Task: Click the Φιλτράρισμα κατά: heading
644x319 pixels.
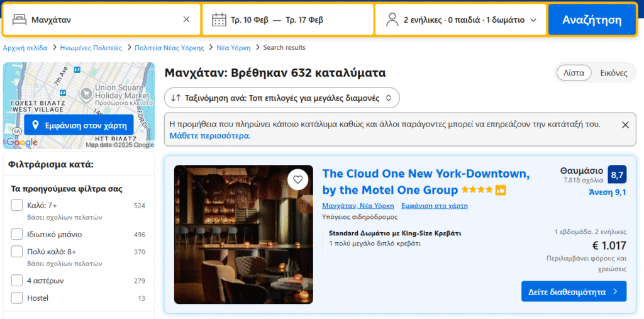Action: [51, 165]
